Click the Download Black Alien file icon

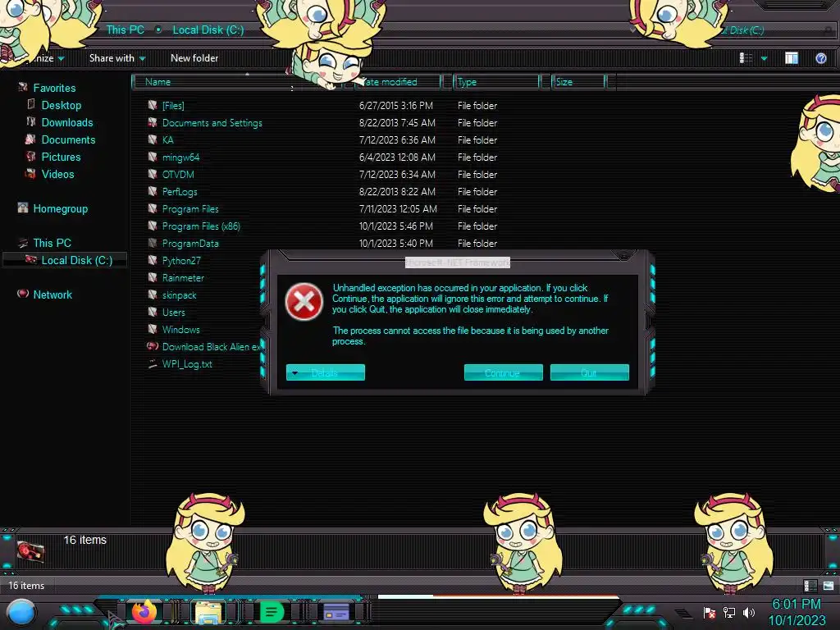point(153,346)
